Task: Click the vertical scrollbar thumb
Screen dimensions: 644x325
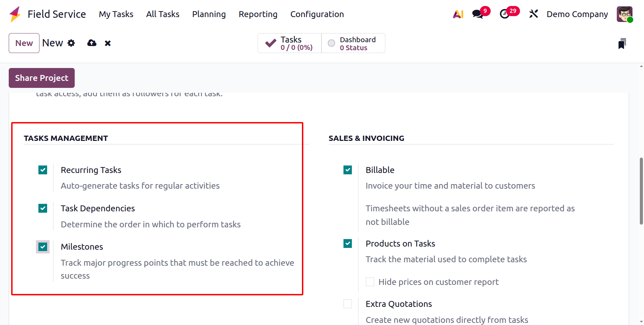Action: 641,191
